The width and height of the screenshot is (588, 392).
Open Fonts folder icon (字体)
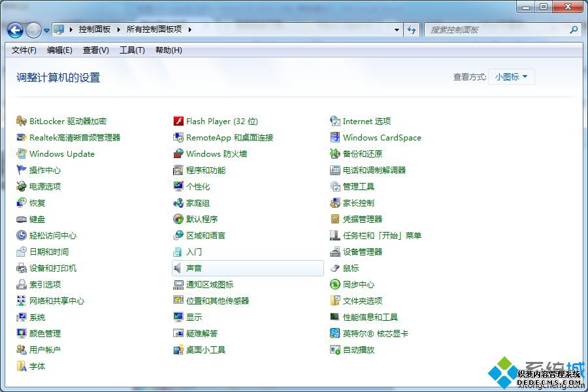pyautogui.click(x=22, y=366)
